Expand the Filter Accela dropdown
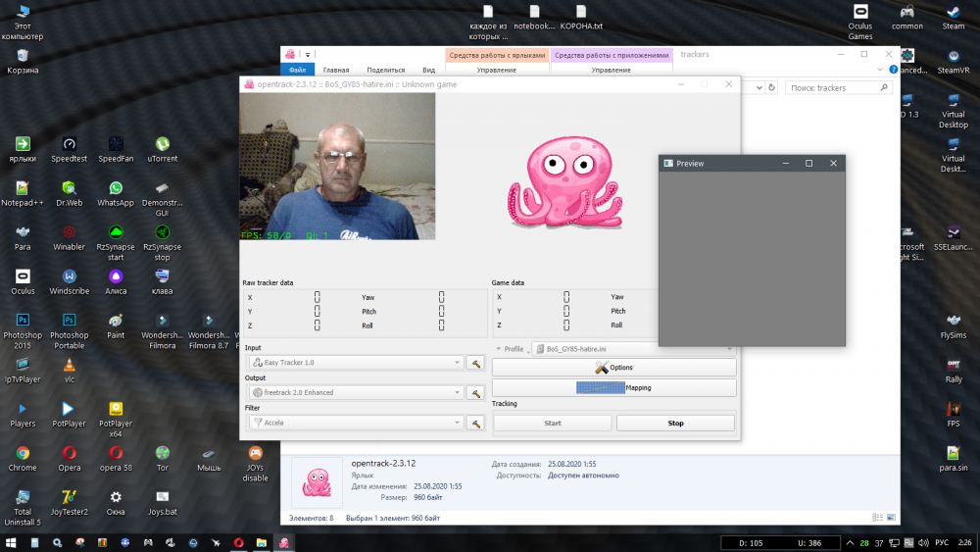980x552 pixels. 457,424
